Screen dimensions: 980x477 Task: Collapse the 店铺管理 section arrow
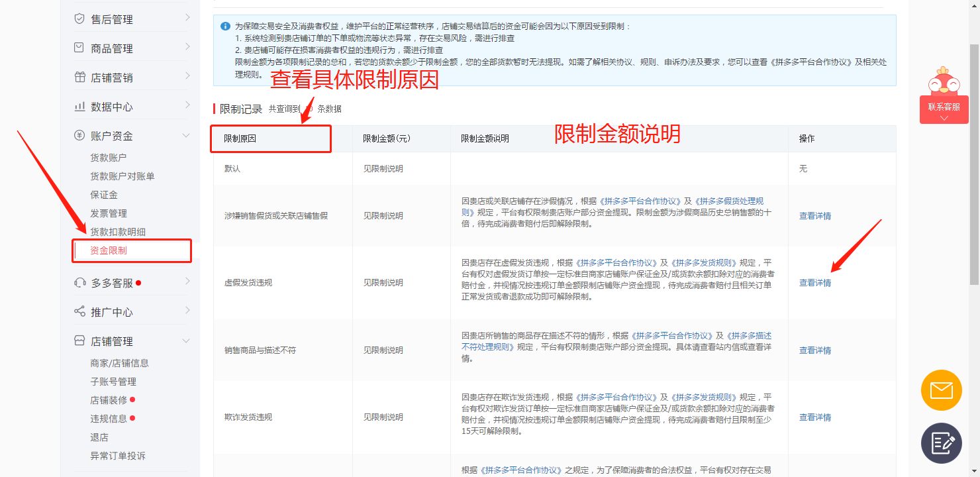tap(186, 341)
